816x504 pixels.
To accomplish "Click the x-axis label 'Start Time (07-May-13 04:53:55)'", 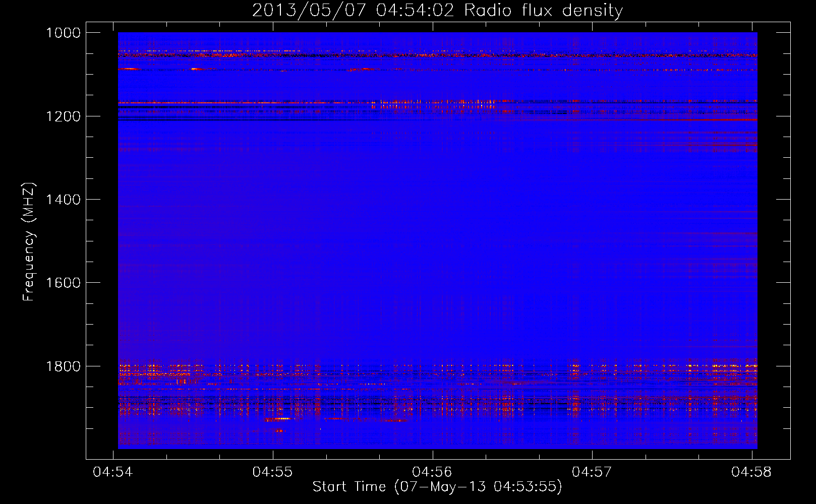I will (x=437, y=487).
